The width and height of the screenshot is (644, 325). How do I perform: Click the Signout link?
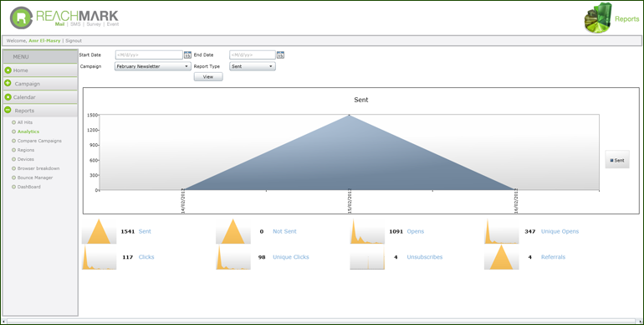click(x=74, y=41)
